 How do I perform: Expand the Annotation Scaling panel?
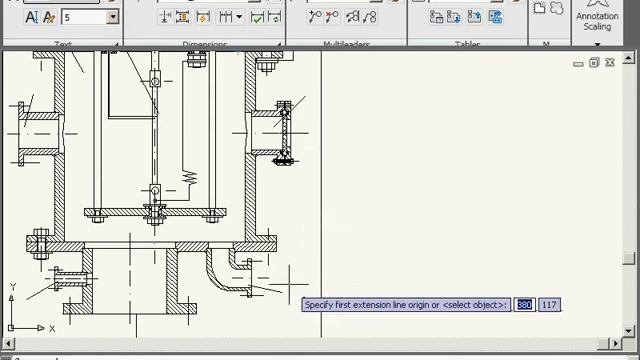[x=598, y=44]
